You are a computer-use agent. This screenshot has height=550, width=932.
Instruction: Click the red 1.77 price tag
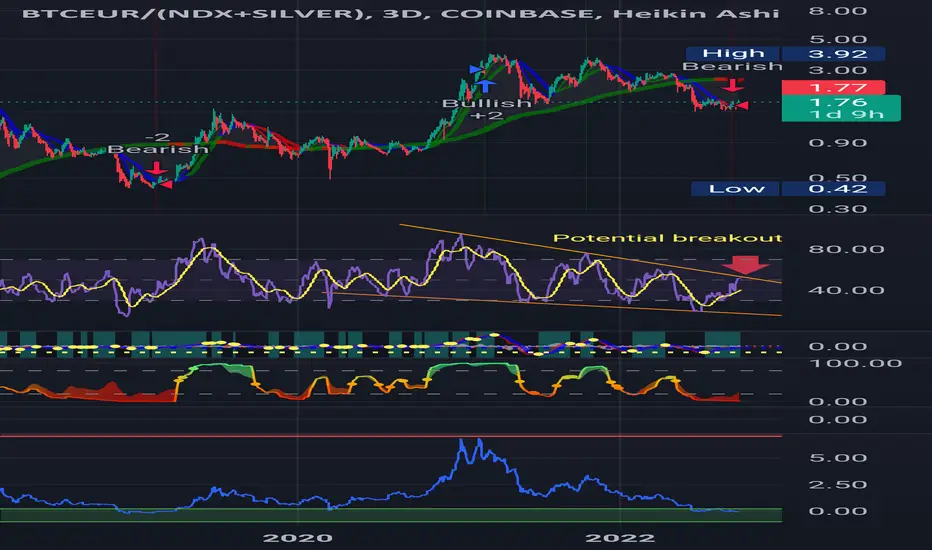[x=833, y=87]
